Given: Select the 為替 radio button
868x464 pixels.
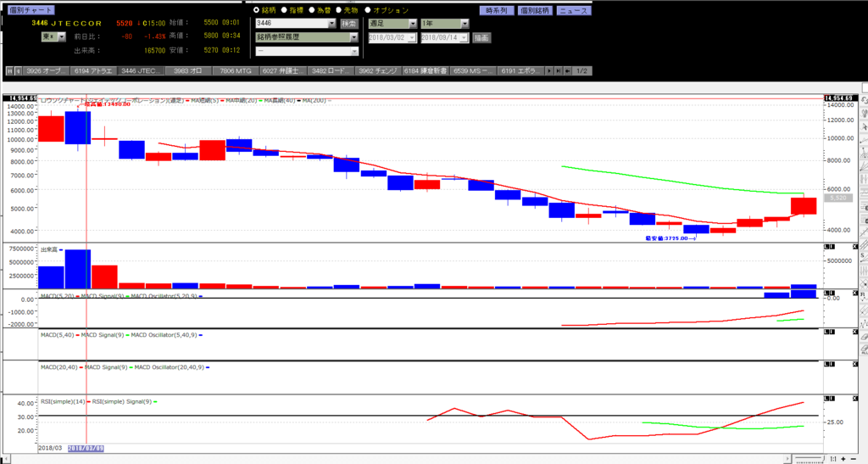Looking at the screenshot, I should [312, 10].
